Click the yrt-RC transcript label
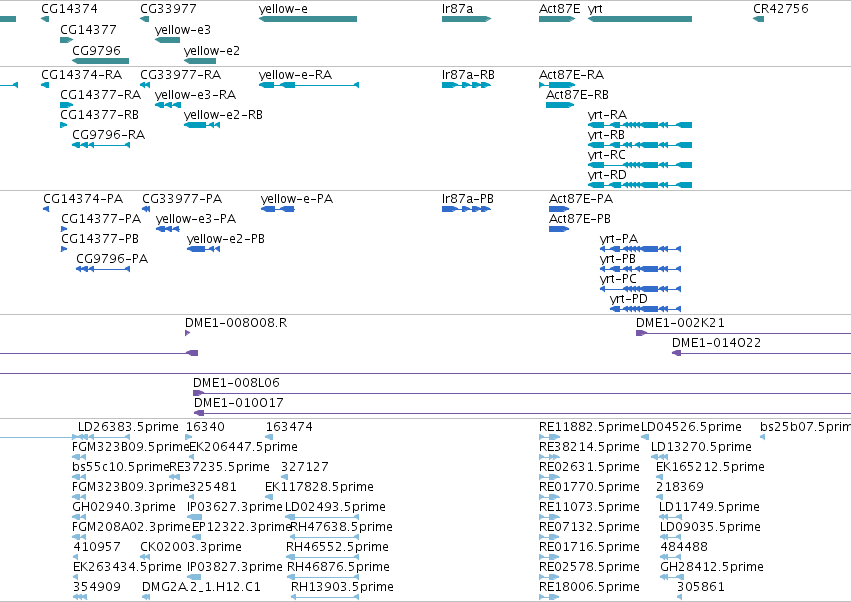 tap(606, 155)
